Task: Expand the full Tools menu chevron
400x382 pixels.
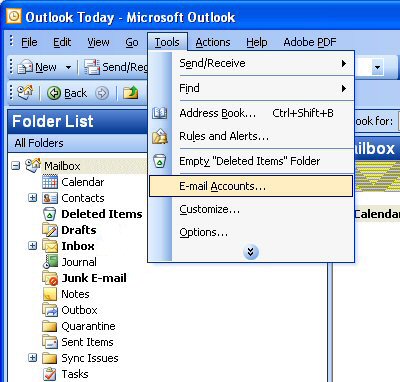Action: click(251, 252)
